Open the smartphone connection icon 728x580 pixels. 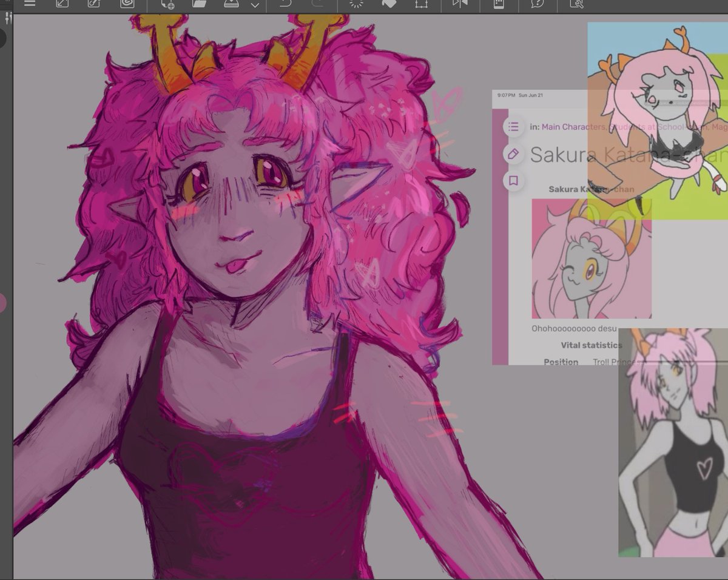[499, 4]
